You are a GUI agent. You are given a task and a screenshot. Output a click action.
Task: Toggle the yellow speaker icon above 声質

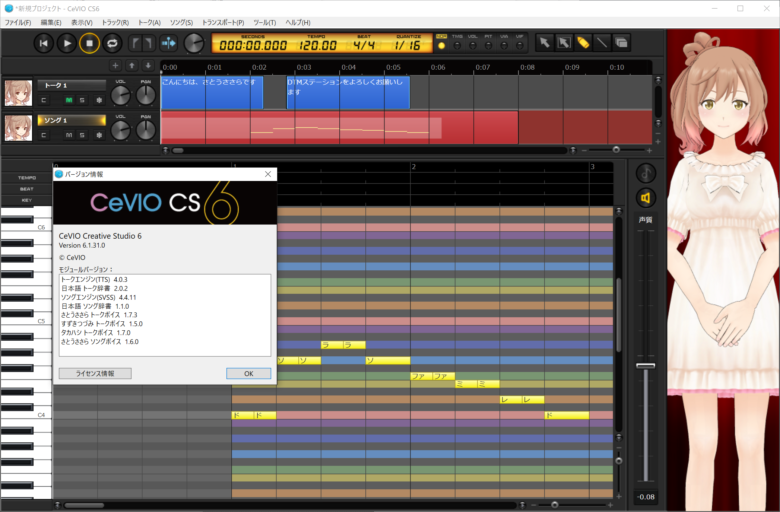click(x=646, y=198)
